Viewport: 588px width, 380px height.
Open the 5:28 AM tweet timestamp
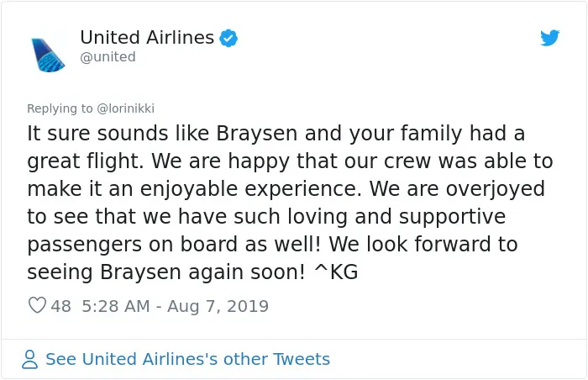175,306
